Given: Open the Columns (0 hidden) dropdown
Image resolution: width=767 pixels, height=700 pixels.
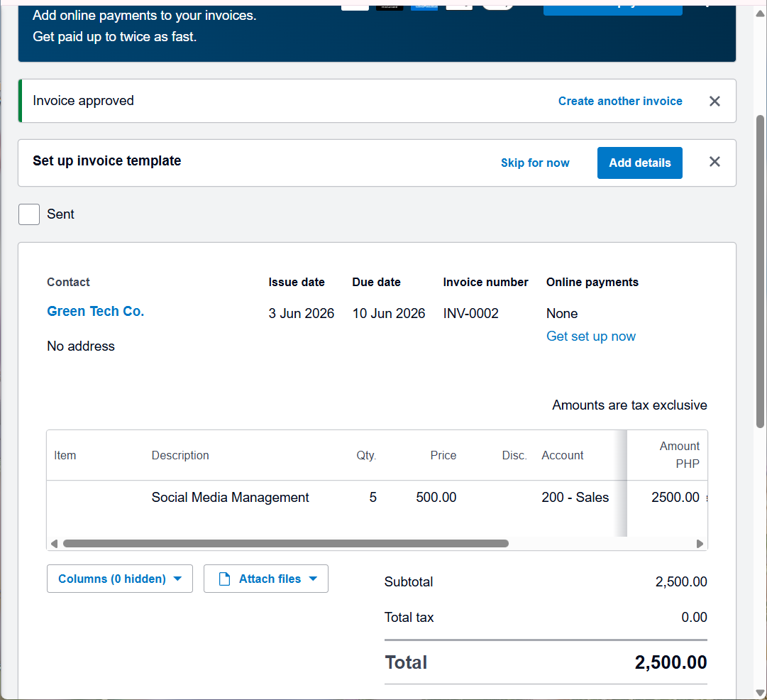Looking at the screenshot, I should coord(120,579).
